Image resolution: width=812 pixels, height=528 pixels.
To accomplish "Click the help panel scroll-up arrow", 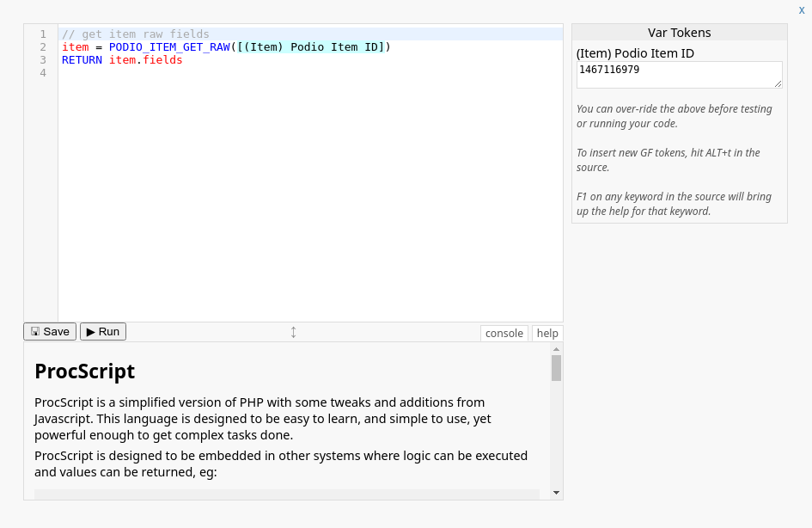I will coord(556,349).
